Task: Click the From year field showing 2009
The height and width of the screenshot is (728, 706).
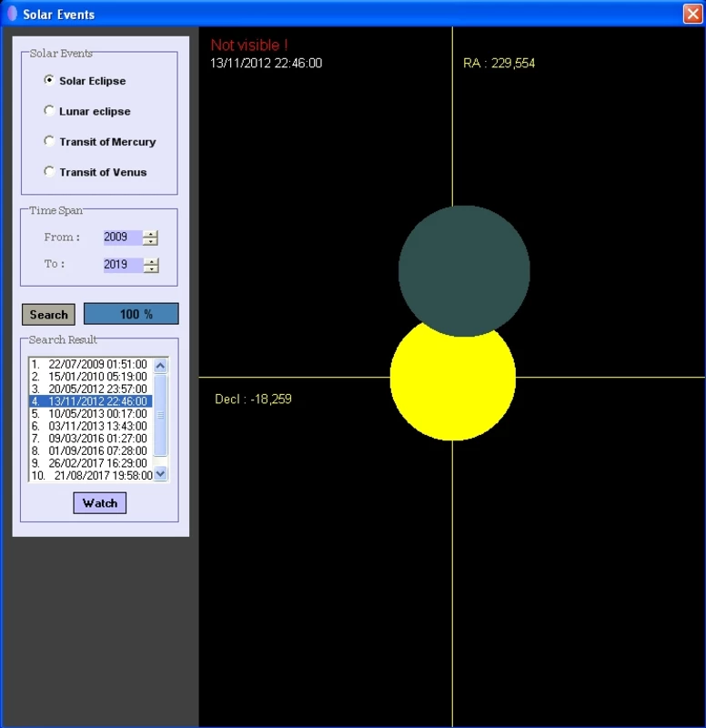Action: (x=123, y=238)
